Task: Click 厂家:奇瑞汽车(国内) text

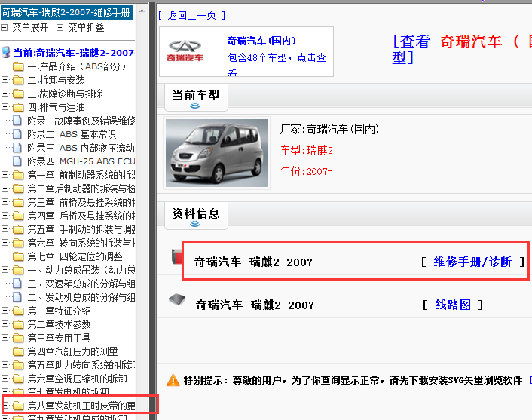Action: pos(329,129)
